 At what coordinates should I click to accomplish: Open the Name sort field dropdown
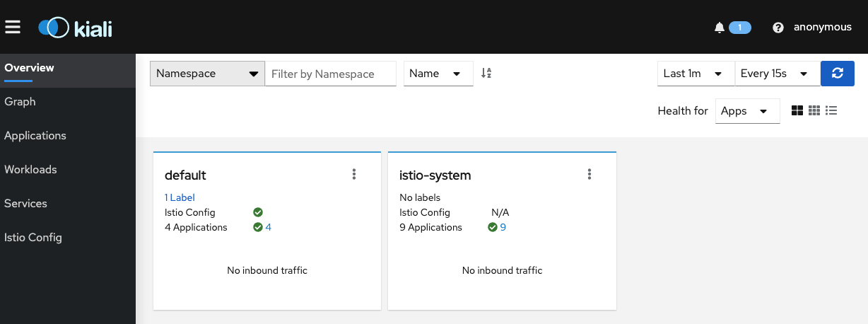(x=438, y=74)
